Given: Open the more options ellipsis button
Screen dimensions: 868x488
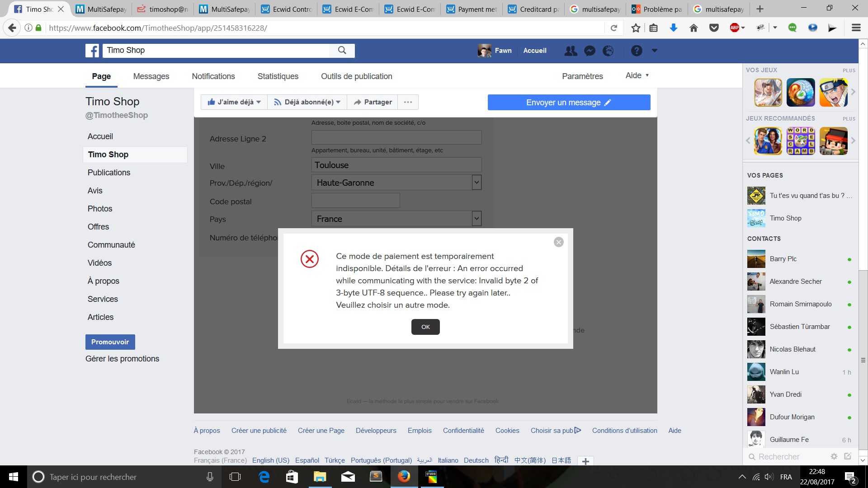Looking at the screenshot, I should point(408,102).
